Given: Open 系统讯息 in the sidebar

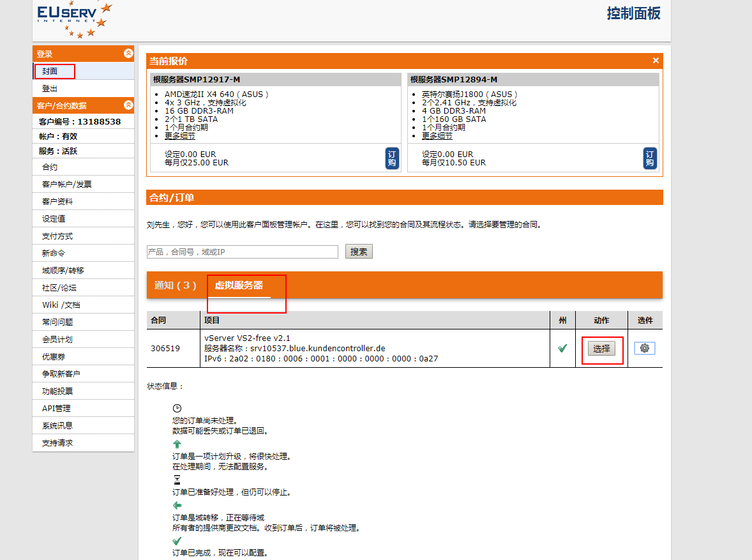Looking at the screenshot, I should coord(57,426).
